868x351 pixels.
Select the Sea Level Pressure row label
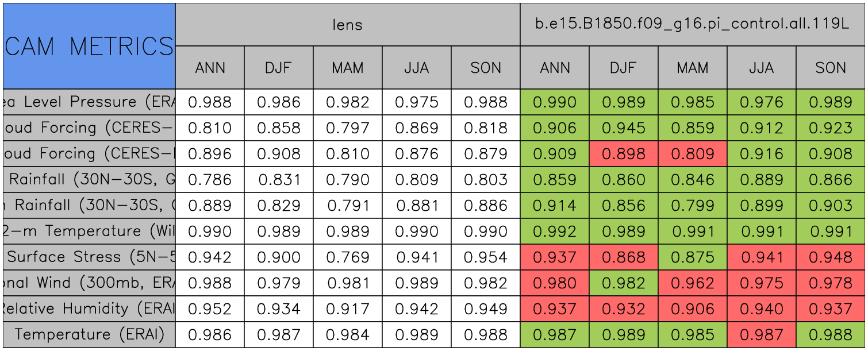pyautogui.click(x=89, y=102)
